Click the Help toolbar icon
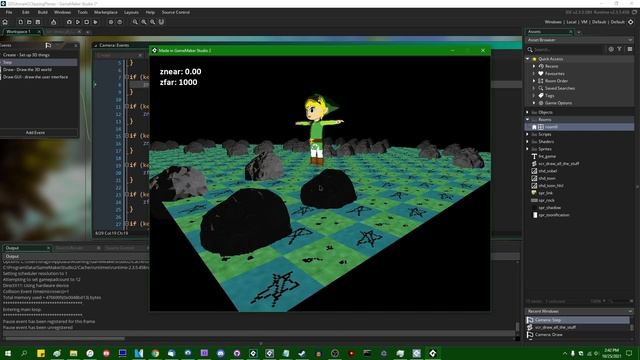This screenshot has width=640, height=360. tap(120, 22)
